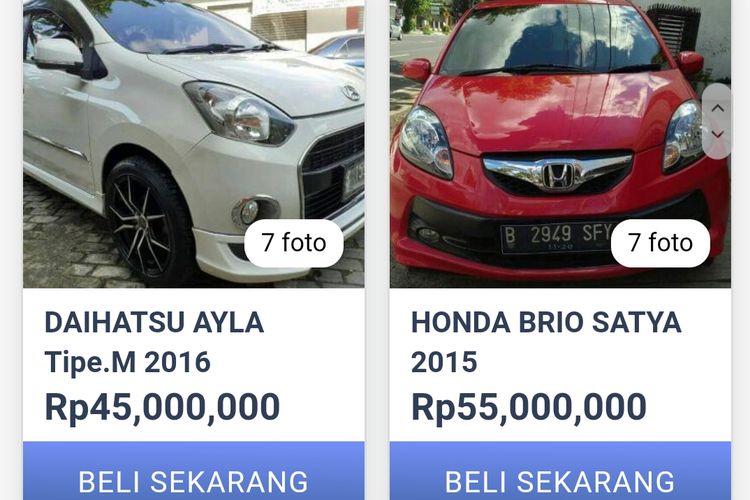Click the Tipe.M 2016 subtitle
750x500 pixels.
pos(127,362)
